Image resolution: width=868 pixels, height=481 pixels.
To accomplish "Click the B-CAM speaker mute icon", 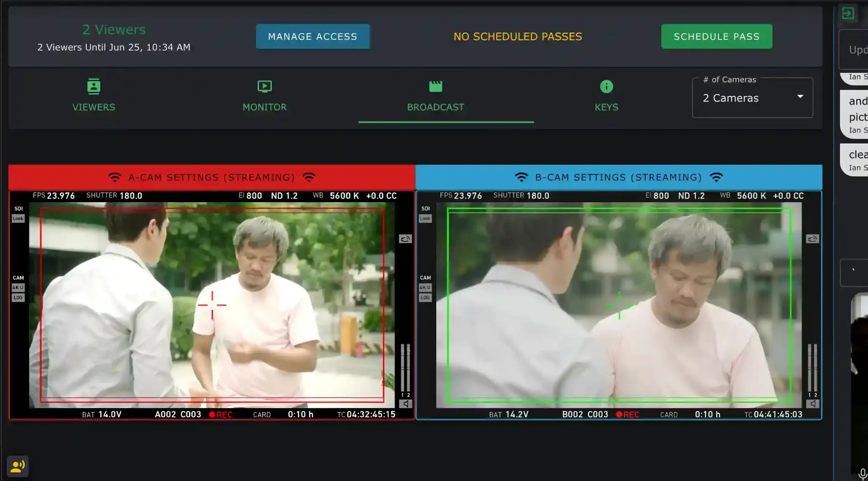I will (812, 404).
